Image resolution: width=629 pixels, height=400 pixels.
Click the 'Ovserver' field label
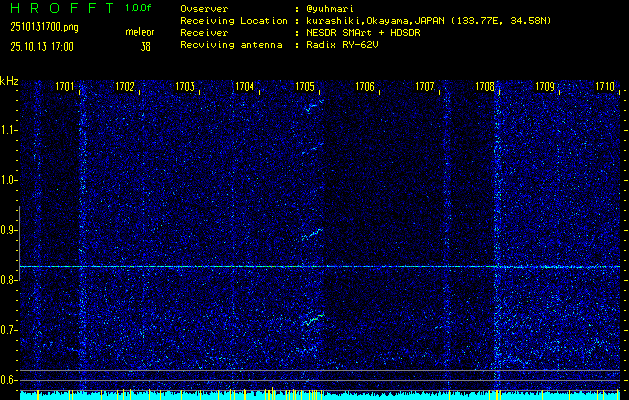point(204,9)
